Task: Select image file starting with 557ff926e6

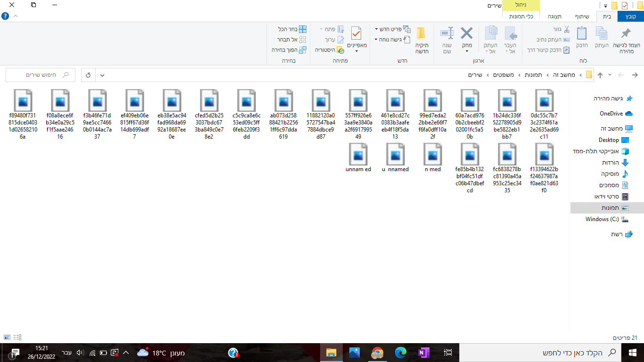Action: [x=358, y=115]
